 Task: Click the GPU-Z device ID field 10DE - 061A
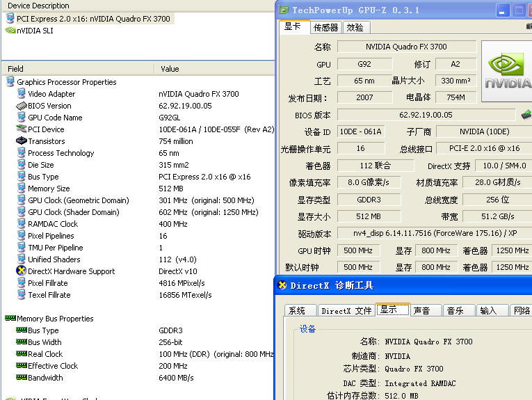point(361,131)
